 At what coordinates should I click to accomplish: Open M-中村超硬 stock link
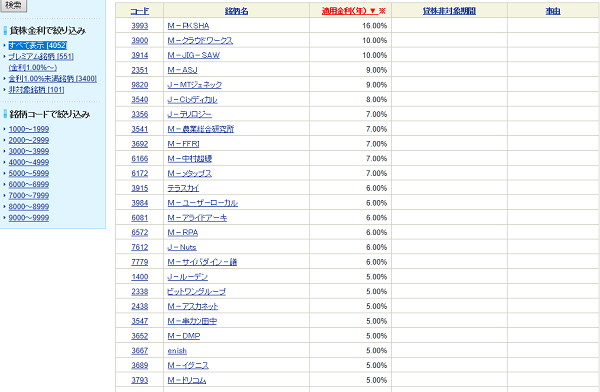point(190,158)
